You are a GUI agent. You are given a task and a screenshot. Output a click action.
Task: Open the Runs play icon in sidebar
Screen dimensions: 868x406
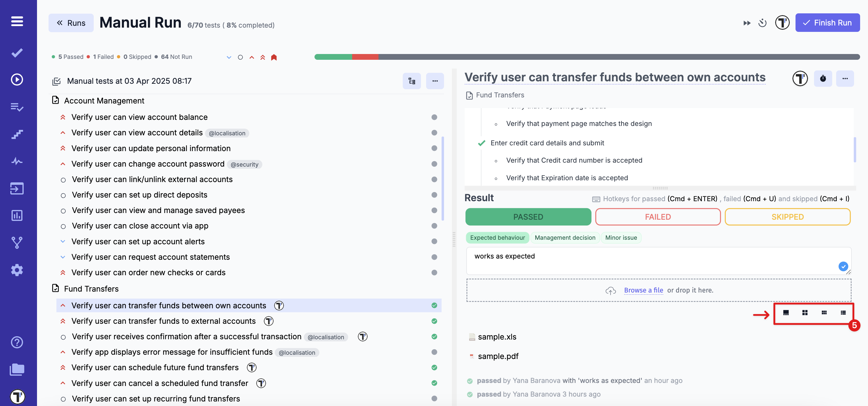[x=17, y=80]
